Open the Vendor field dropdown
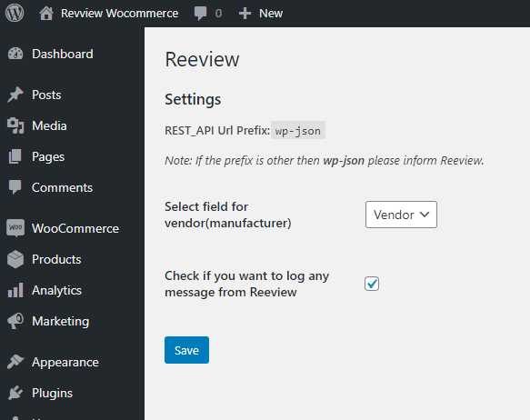The width and height of the screenshot is (530, 420). (401, 215)
